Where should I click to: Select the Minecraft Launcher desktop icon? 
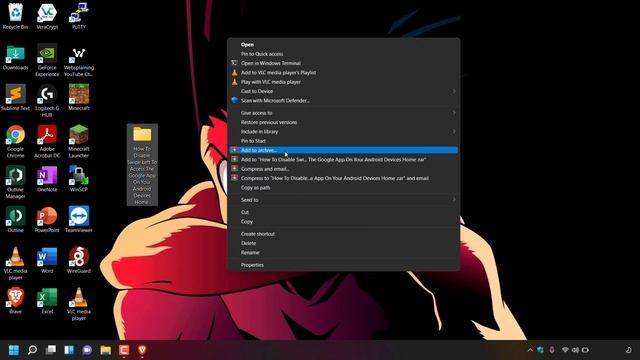pos(79,141)
